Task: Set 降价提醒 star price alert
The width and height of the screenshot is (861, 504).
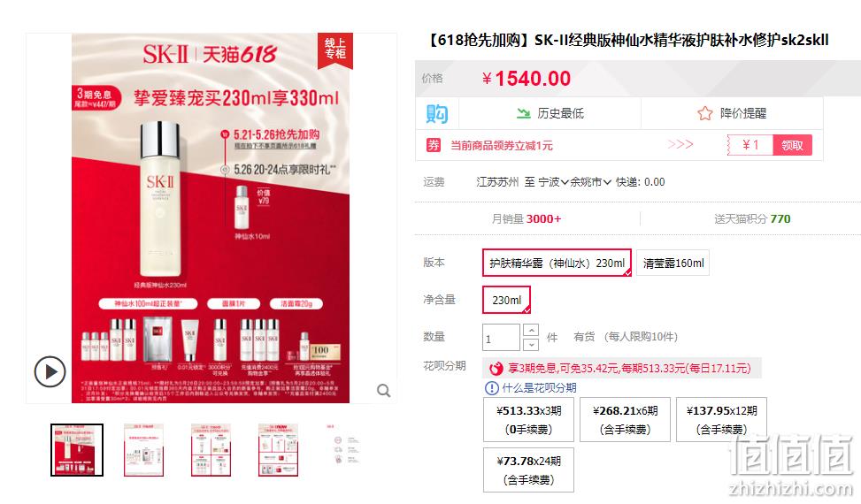Action: click(x=732, y=113)
